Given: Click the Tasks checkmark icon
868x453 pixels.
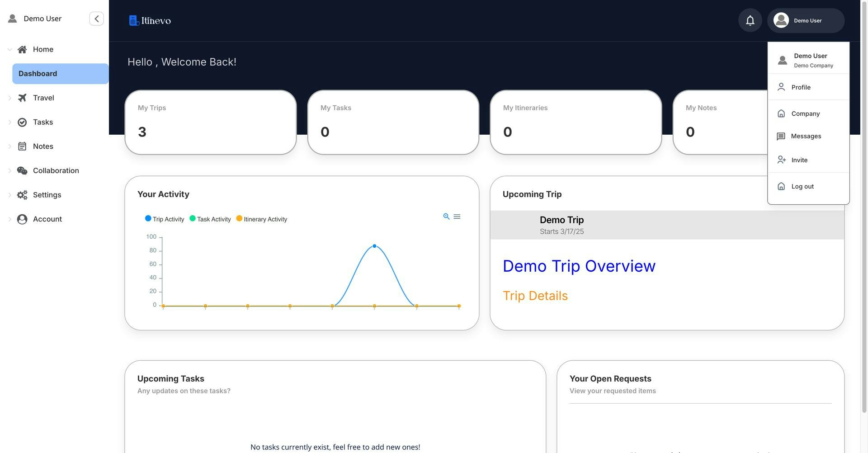Looking at the screenshot, I should pos(22,122).
